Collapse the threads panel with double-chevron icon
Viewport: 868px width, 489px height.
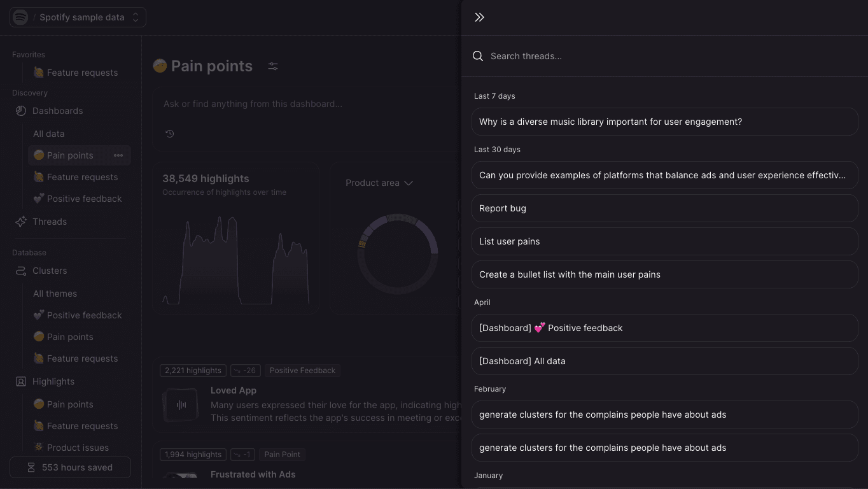(479, 17)
